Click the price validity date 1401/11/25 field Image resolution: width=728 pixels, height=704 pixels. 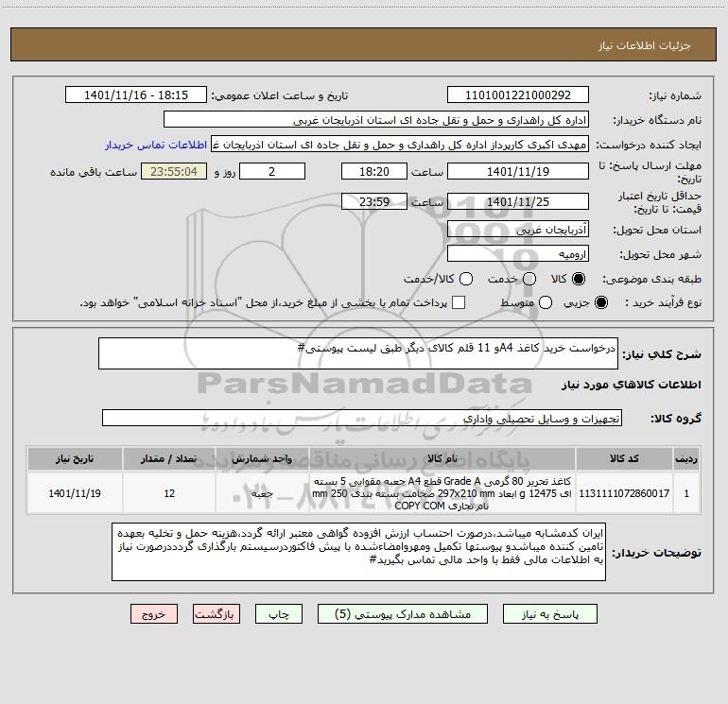(518, 201)
